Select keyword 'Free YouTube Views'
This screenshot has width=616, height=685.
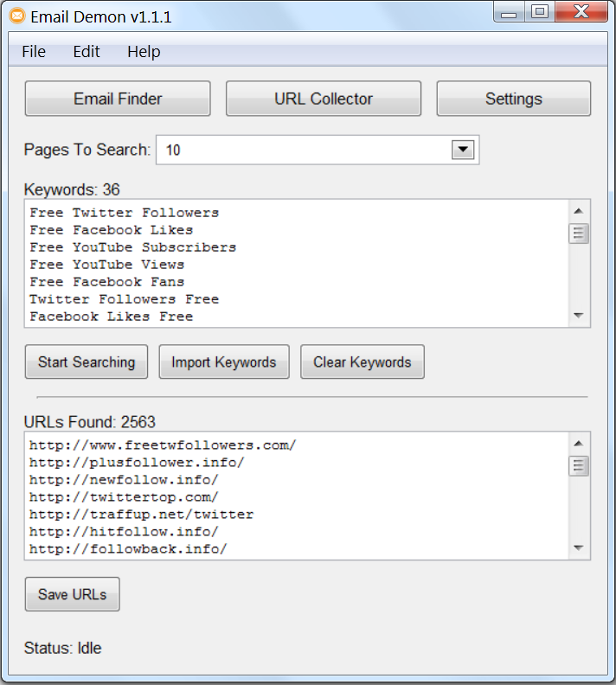point(106,265)
